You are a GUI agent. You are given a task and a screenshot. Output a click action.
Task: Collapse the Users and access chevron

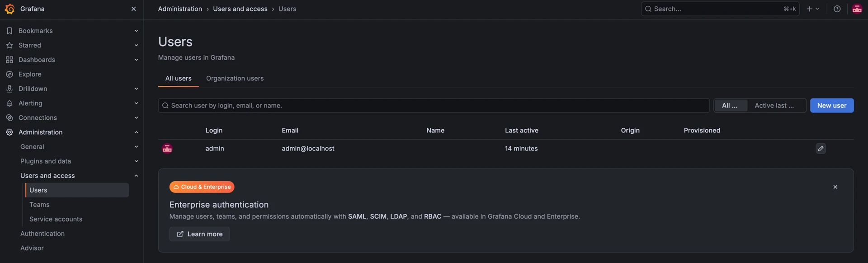click(x=136, y=175)
